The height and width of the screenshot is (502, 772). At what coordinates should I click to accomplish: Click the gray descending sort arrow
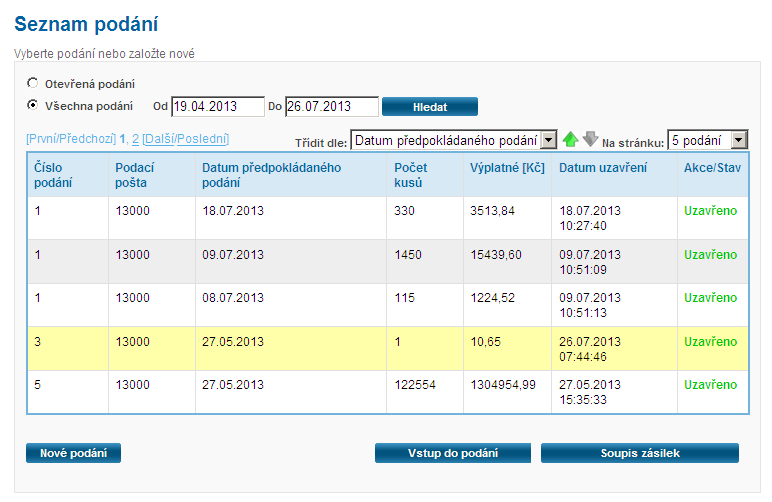[590, 140]
